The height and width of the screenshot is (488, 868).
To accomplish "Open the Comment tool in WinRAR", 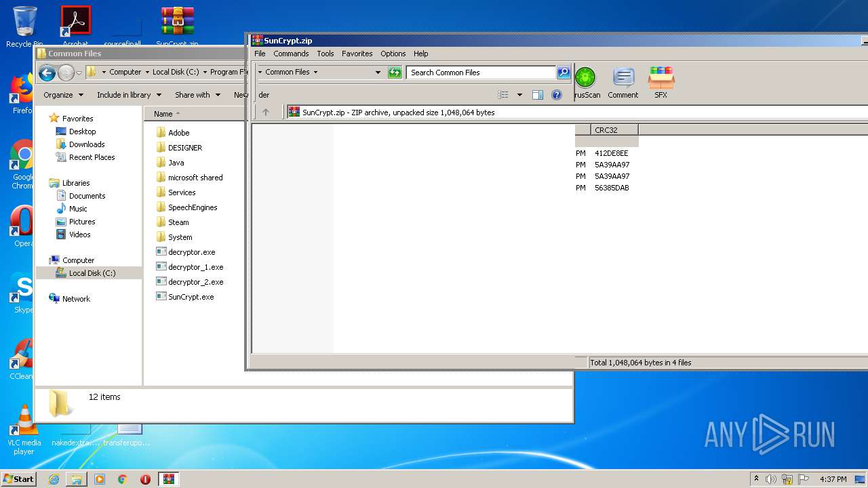I will tap(623, 83).
